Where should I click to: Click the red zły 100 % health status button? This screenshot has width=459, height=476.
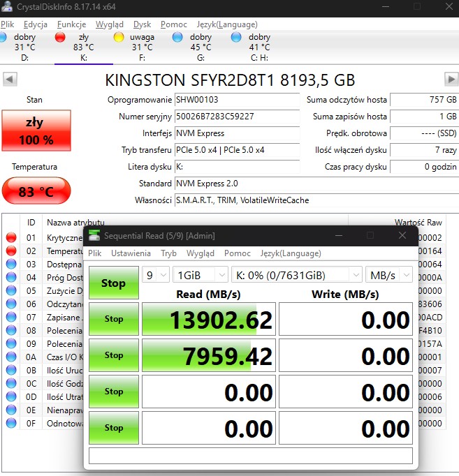[x=34, y=131]
